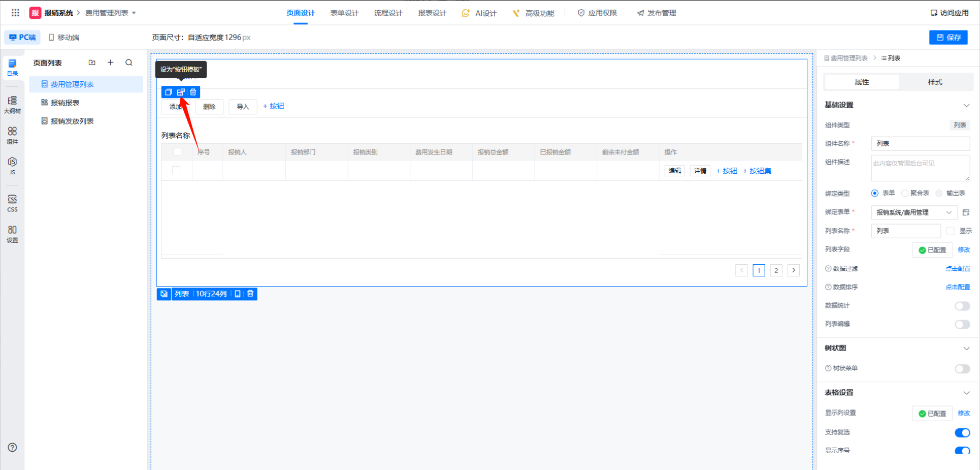Viewport: 980px width, 470px height.
Task: Click the 组件名称 input field
Action: point(920,144)
